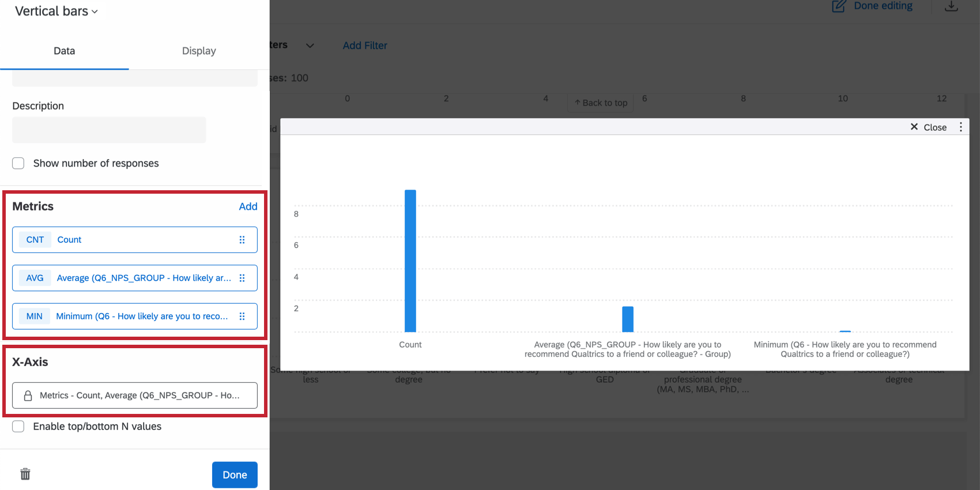
Task: Open the widget three-dot options menu
Action: [961, 127]
